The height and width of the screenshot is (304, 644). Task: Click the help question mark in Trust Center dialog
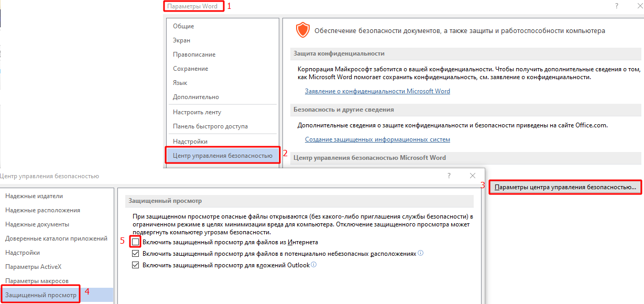pos(449,176)
